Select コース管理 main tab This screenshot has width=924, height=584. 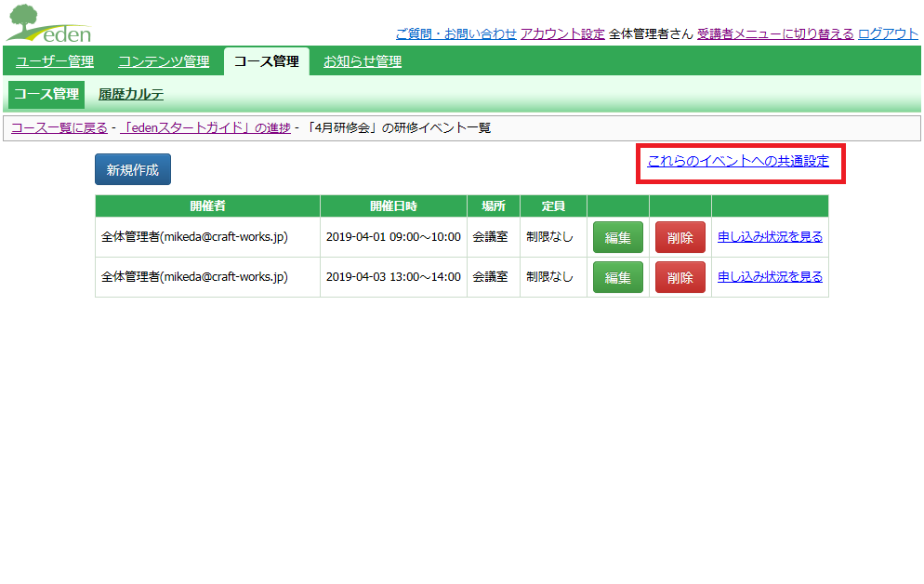[x=267, y=61]
